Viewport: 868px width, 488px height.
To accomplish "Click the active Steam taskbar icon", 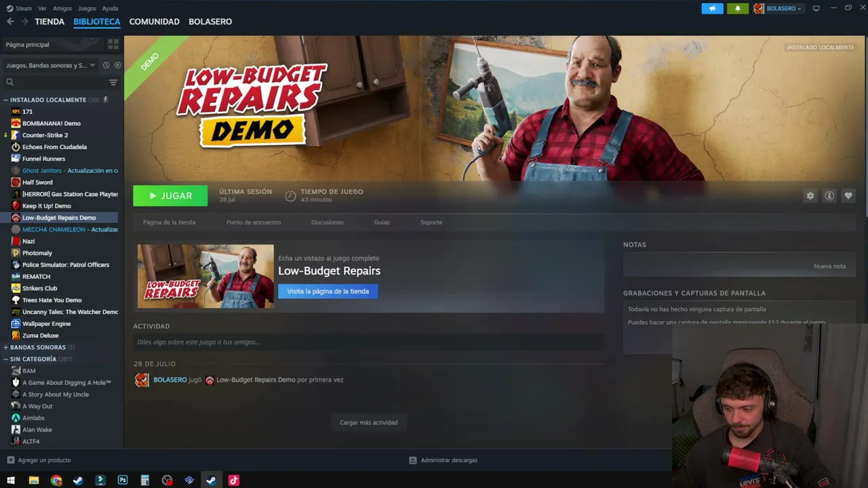I will 212,481.
